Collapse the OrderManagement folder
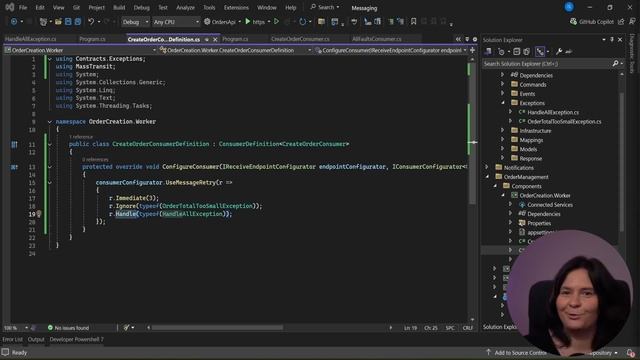 pyautogui.click(x=487, y=177)
